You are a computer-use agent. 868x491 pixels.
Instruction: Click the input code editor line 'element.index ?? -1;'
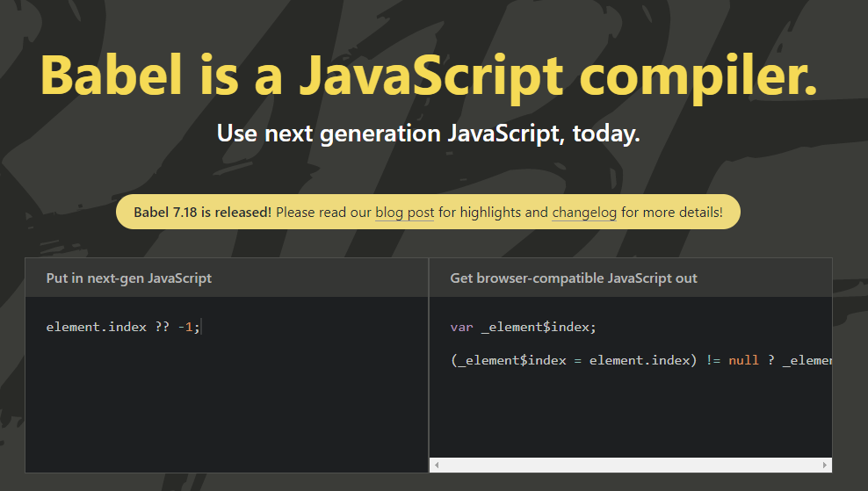[x=123, y=327]
